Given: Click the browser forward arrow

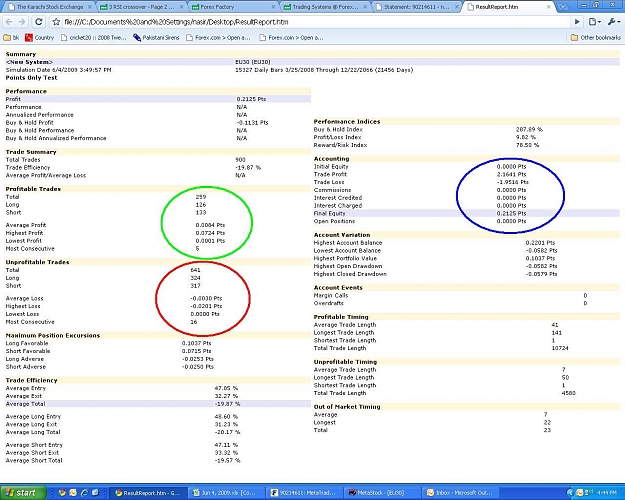Looking at the screenshot, I should click(23, 22).
